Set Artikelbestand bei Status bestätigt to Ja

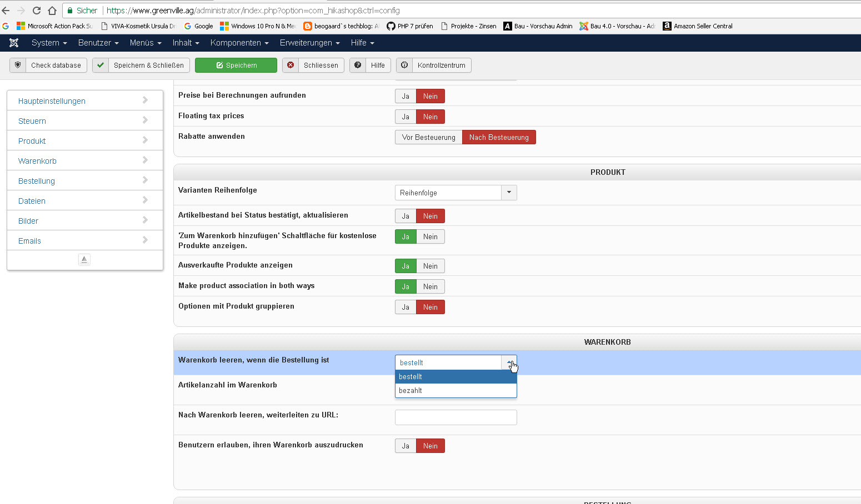pos(406,216)
